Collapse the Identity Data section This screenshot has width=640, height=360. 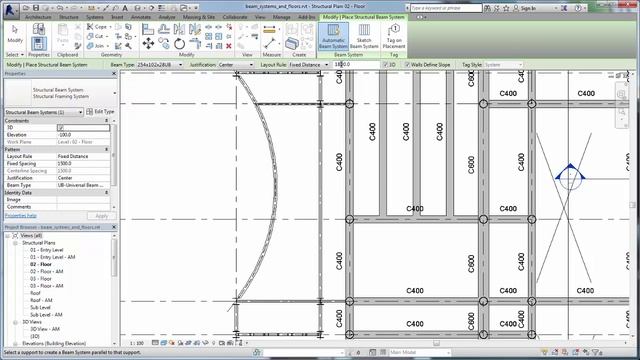pos(107,193)
